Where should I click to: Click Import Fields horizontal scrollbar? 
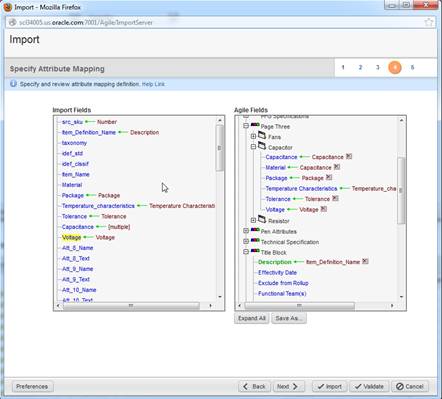coord(131,306)
